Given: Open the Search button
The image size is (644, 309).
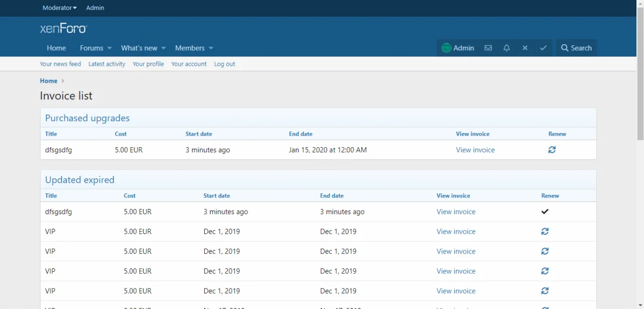Looking at the screenshot, I should coord(576,48).
